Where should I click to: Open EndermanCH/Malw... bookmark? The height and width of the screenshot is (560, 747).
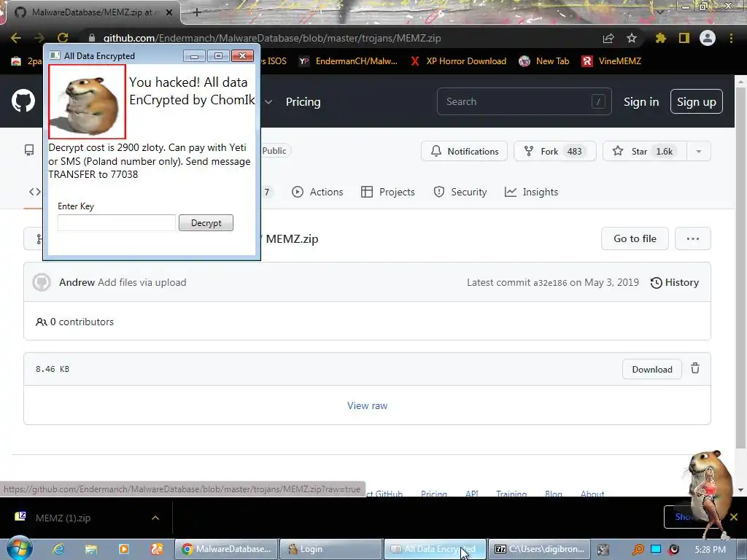click(348, 61)
